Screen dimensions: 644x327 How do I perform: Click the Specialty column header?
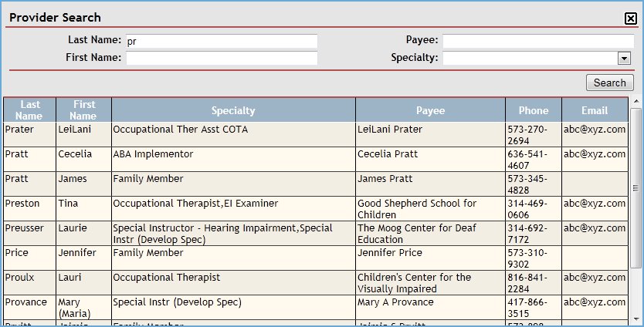pyautogui.click(x=232, y=110)
